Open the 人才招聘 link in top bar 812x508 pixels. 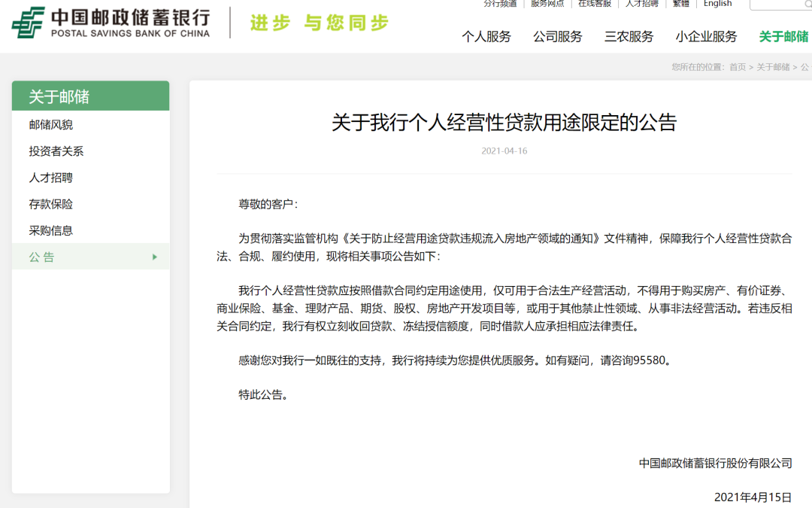click(641, 4)
